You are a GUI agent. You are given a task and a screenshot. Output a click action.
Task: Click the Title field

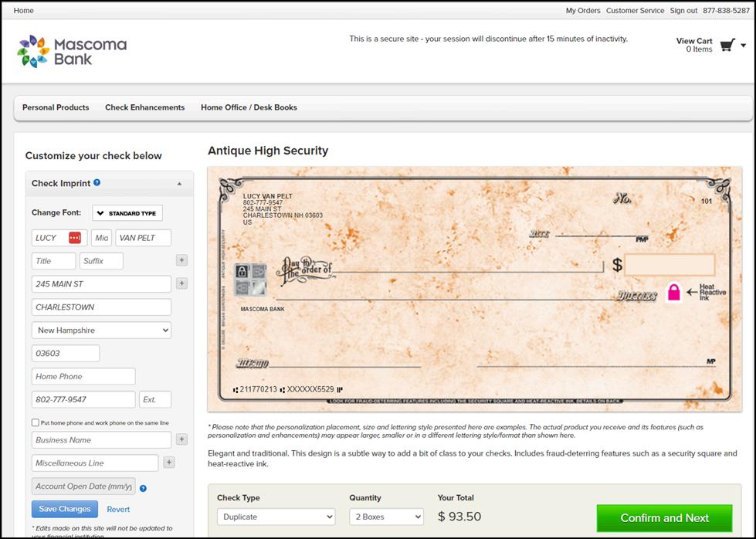(x=53, y=261)
